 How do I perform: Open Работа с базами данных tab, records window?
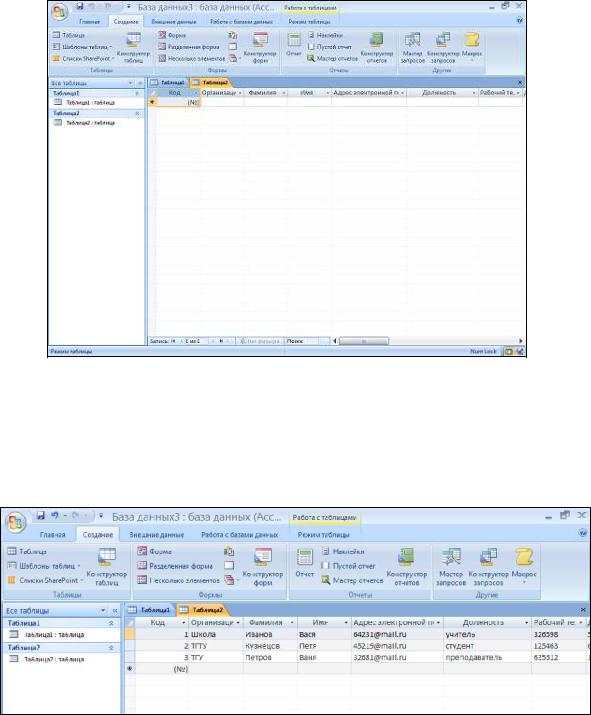[239, 534]
